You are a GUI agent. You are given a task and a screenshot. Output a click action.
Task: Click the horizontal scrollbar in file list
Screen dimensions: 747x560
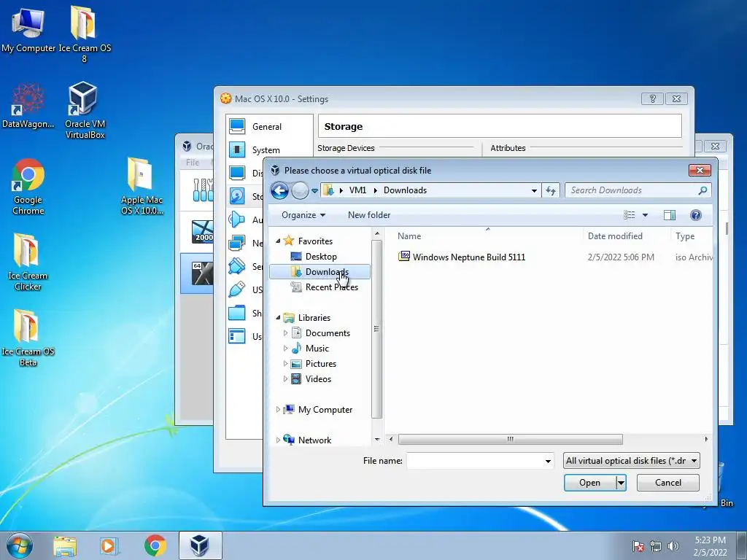pos(510,439)
